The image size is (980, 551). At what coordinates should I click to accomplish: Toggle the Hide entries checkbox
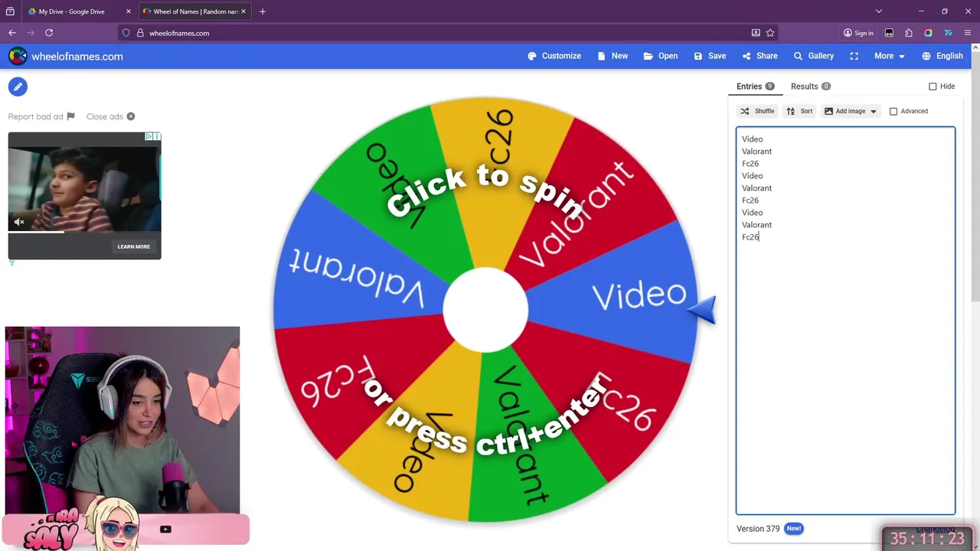click(933, 86)
